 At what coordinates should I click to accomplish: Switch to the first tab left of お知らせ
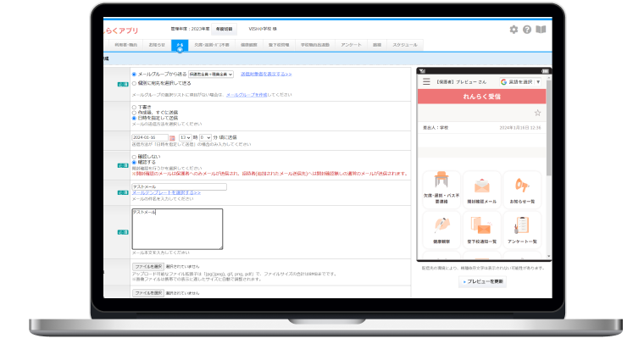(x=125, y=45)
